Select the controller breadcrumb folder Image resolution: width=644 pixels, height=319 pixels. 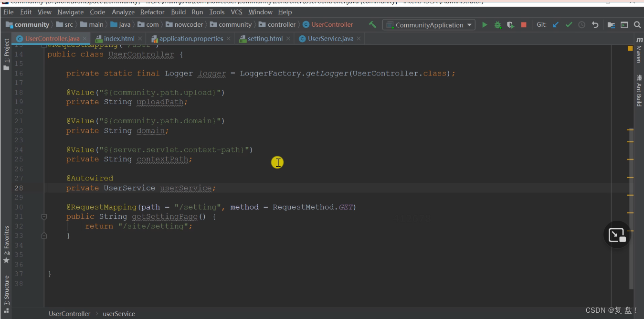coord(277,24)
